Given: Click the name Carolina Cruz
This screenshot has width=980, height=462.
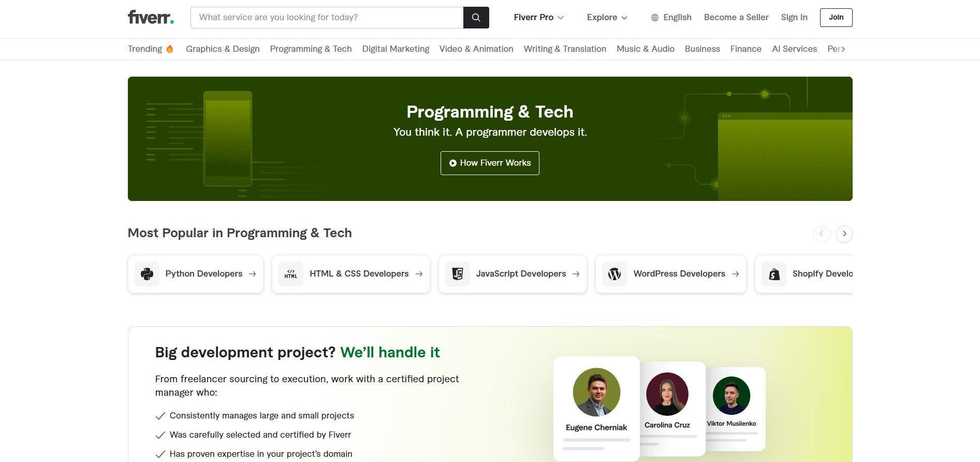Looking at the screenshot, I should [667, 425].
